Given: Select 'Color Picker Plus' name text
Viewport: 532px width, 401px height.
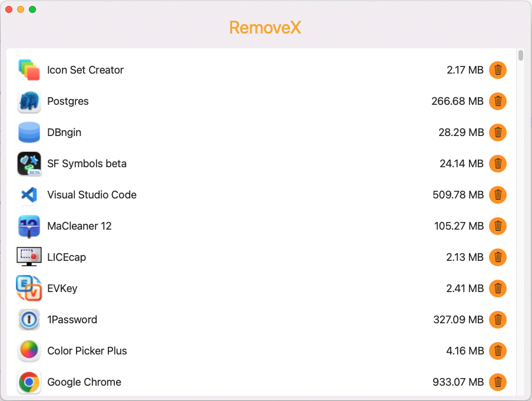Looking at the screenshot, I should pos(87,351).
